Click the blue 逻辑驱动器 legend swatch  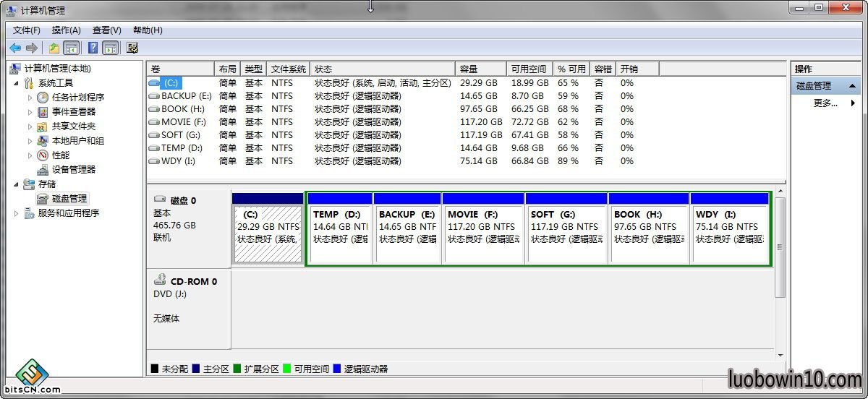coord(336,369)
